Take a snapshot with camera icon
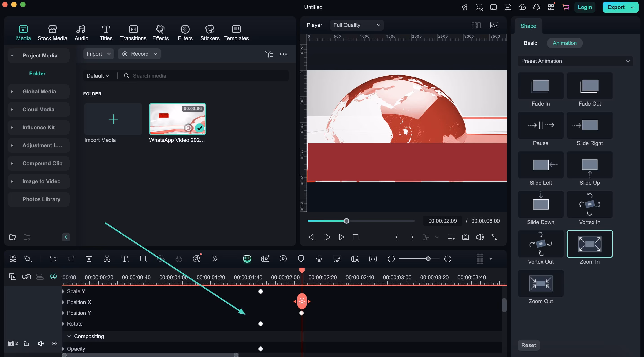Screen dimensions: 644x357 pyautogui.click(x=465, y=237)
